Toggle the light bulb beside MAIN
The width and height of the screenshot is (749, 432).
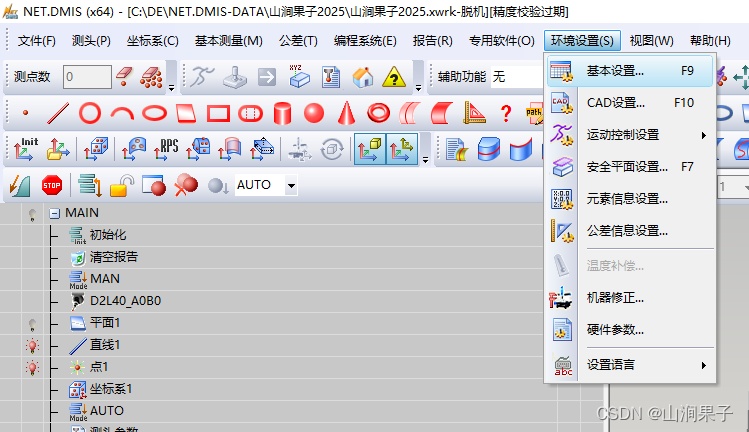tap(32, 215)
